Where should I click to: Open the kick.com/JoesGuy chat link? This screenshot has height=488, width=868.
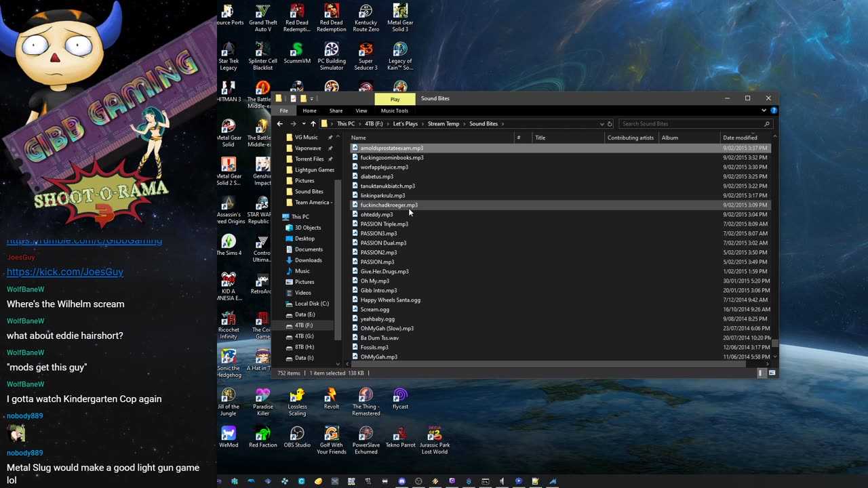[x=65, y=272]
